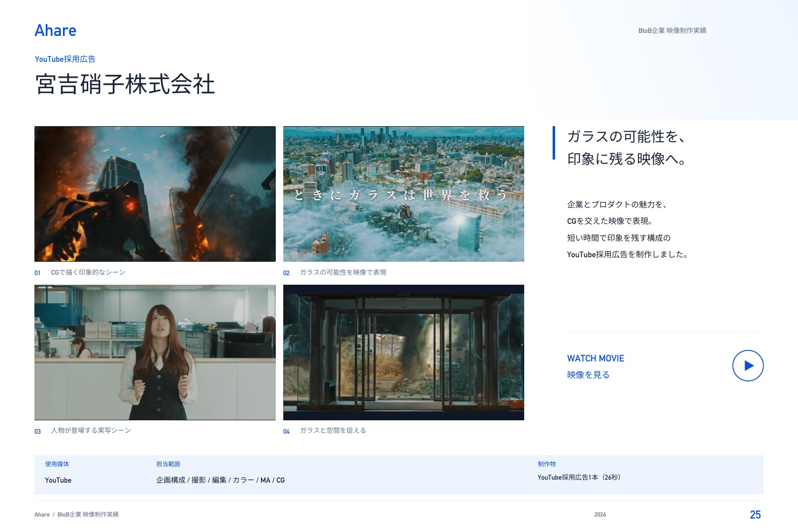Click the line 企業とプロダクトの魅力を、
798x532 pixels.
(617, 204)
